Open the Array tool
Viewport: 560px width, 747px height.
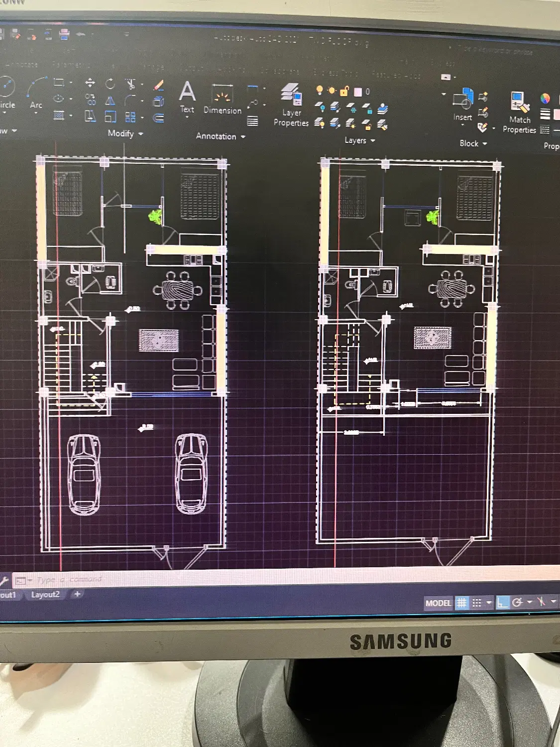pos(130,118)
